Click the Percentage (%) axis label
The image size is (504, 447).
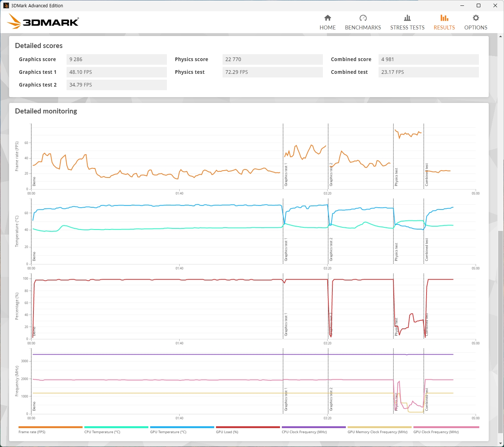(x=17, y=306)
